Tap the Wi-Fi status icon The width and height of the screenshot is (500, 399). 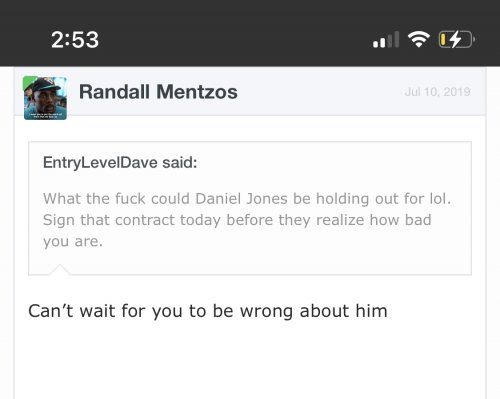click(419, 39)
